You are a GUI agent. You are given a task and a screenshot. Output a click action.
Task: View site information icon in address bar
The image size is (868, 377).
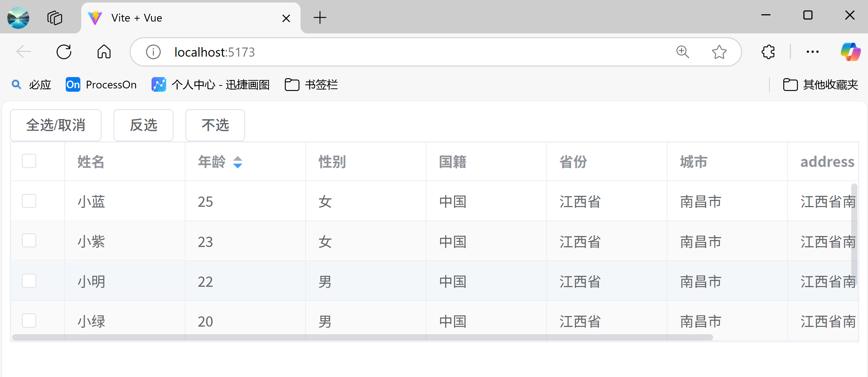coord(153,52)
